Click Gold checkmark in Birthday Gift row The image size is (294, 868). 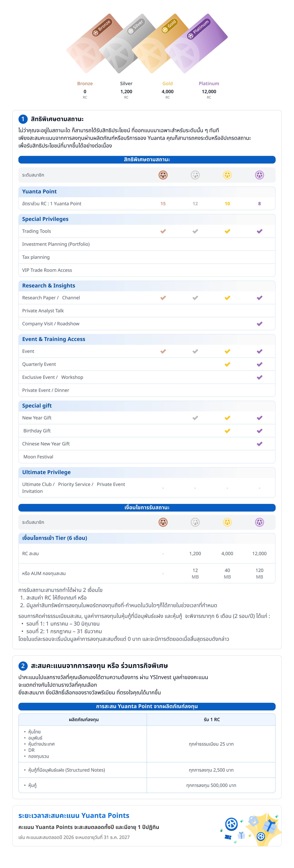click(x=227, y=431)
